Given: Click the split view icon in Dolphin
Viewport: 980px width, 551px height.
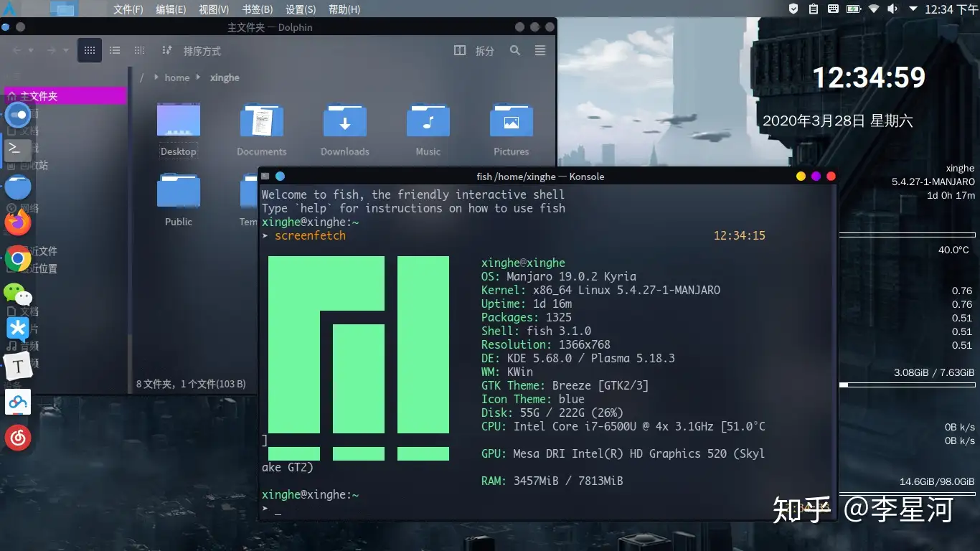Looking at the screenshot, I should pyautogui.click(x=460, y=50).
